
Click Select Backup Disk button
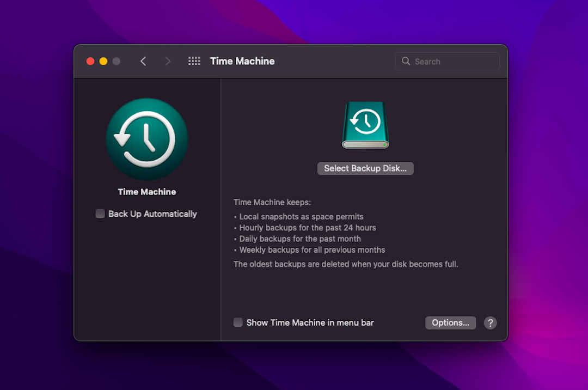[x=366, y=168]
